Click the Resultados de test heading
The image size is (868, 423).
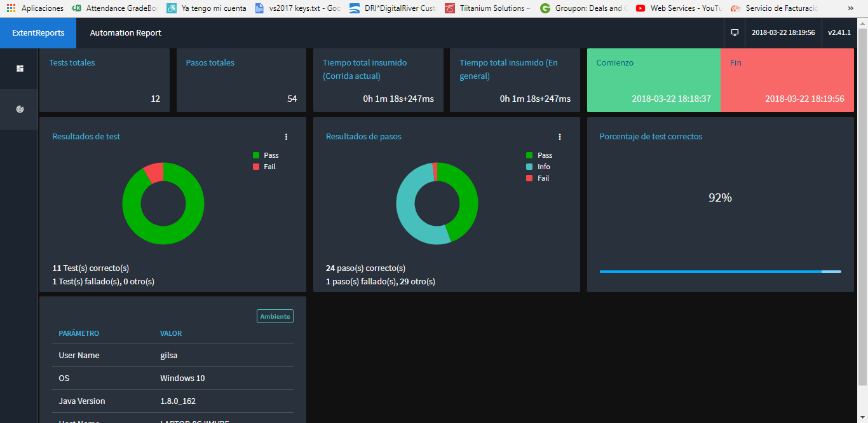click(86, 137)
